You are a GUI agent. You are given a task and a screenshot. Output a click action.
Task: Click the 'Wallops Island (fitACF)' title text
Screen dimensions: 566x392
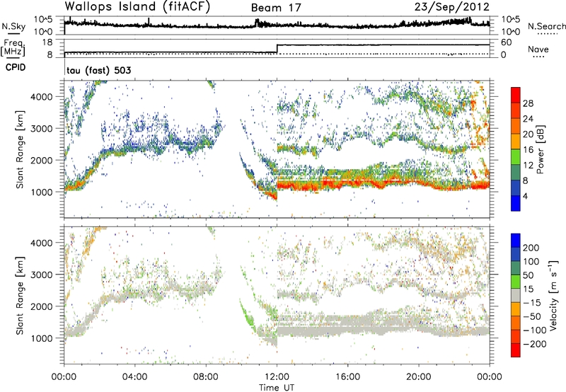[x=137, y=7]
